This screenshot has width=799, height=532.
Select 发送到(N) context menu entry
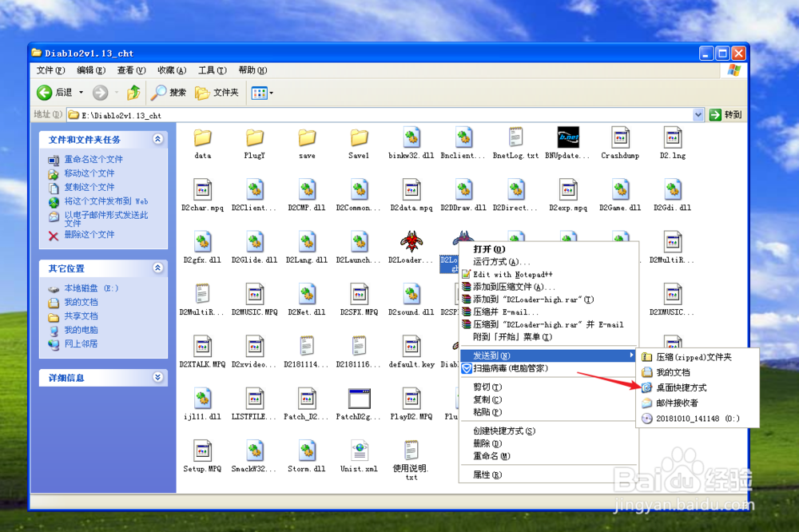point(549,355)
